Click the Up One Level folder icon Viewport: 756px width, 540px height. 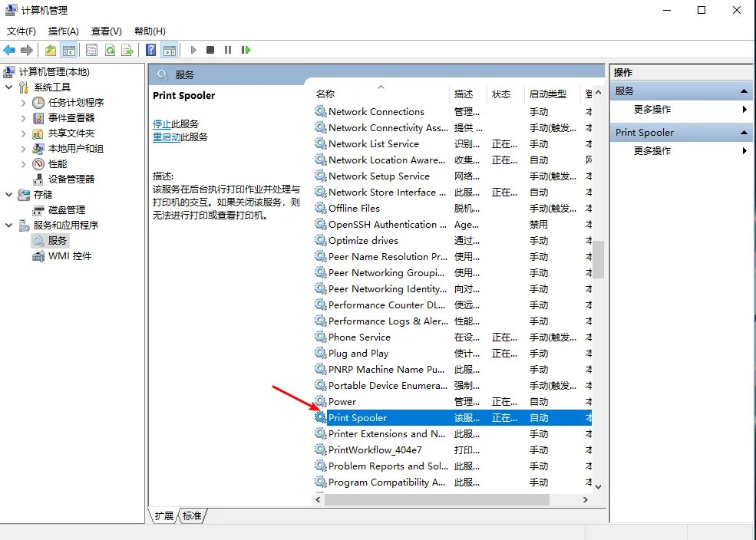50,50
